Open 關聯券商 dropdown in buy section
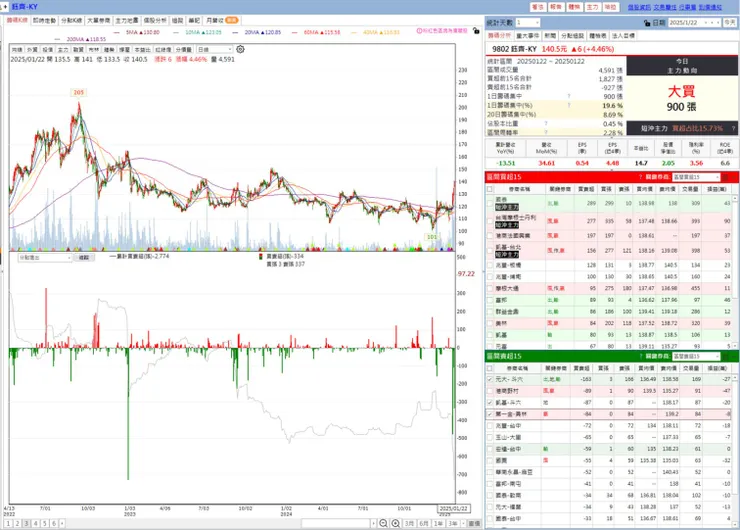The width and height of the screenshot is (740, 530). click(x=696, y=177)
